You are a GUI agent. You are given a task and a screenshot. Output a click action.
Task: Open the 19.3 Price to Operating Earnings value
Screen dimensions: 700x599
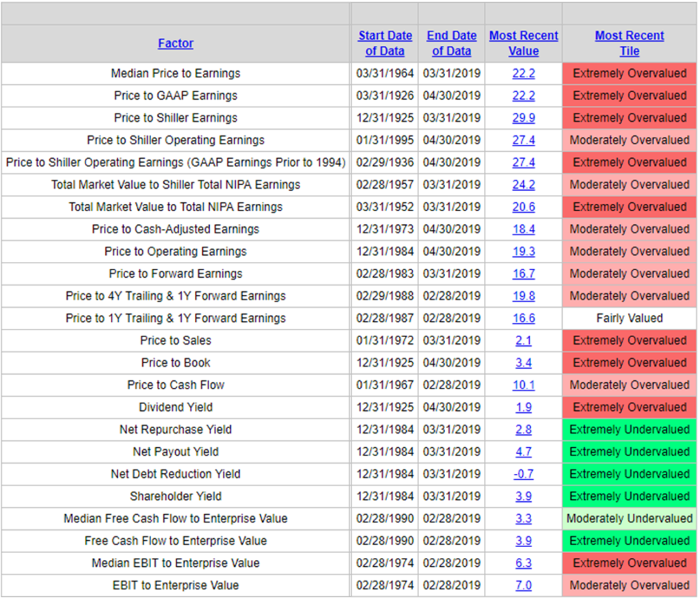(x=524, y=252)
